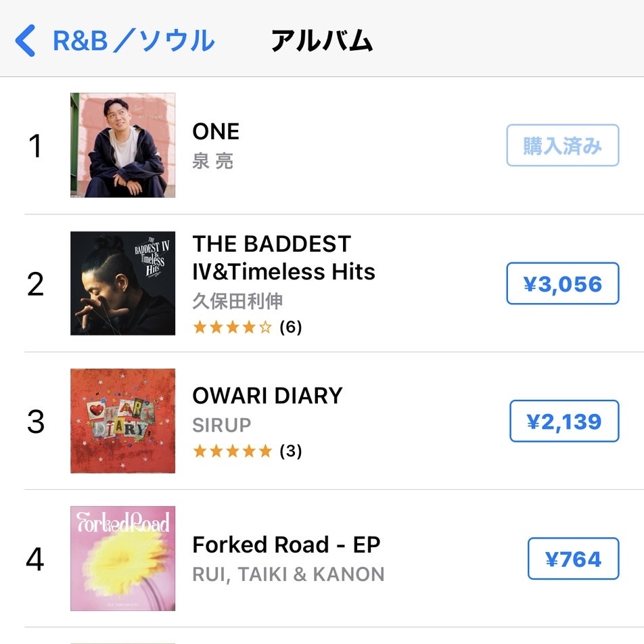Image resolution: width=644 pixels, height=644 pixels.
Task: Tap the five-star rating with (3) reviews
Action: click(x=247, y=451)
